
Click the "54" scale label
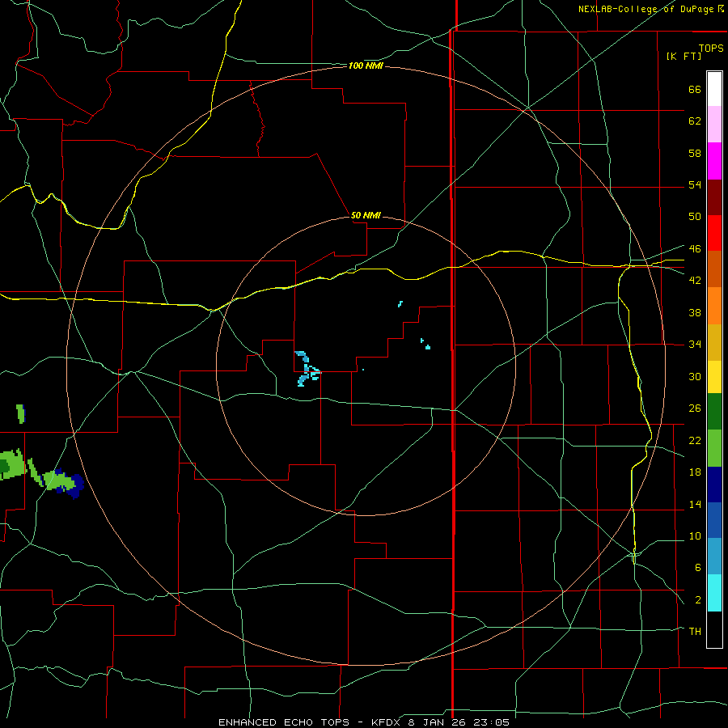695,184
